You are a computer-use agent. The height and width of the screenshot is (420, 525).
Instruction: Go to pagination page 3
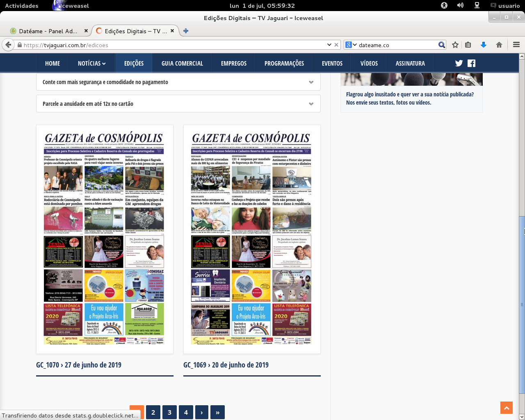(169, 412)
